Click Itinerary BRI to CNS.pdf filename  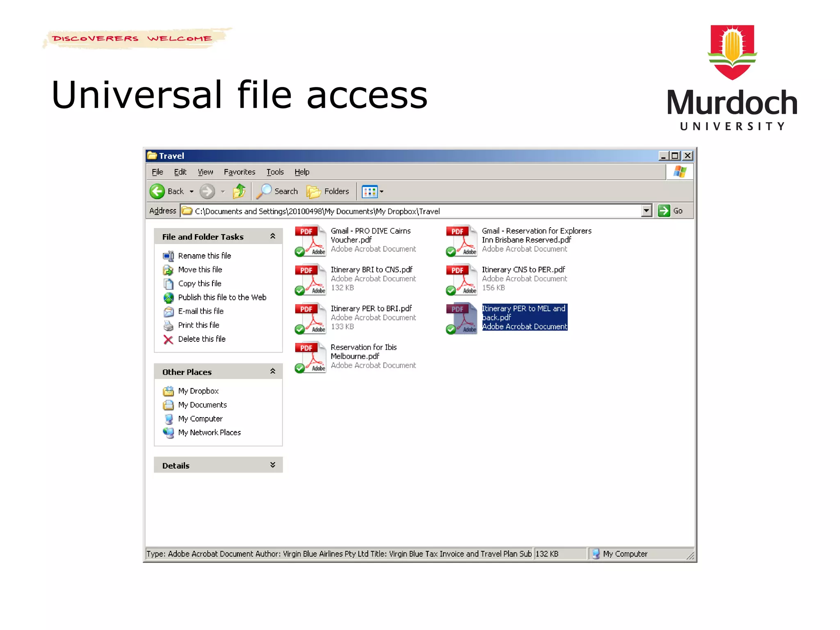(x=372, y=269)
